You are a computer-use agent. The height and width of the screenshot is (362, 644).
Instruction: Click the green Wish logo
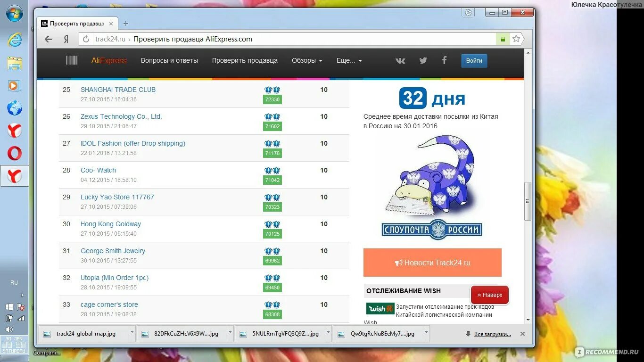click(x=380, y=308)
